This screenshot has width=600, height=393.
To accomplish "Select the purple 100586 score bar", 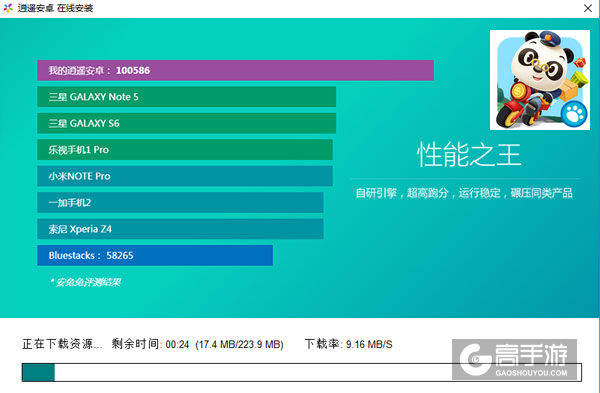I will coord(235,70).
